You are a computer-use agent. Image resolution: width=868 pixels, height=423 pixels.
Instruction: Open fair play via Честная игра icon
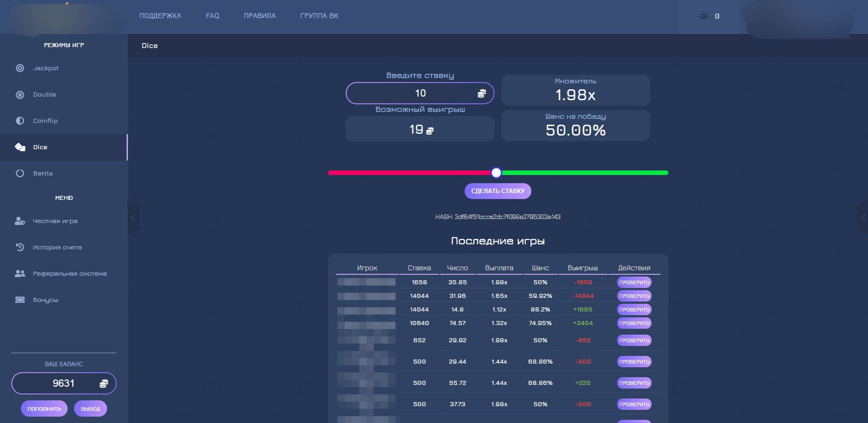tap(20, 221)
